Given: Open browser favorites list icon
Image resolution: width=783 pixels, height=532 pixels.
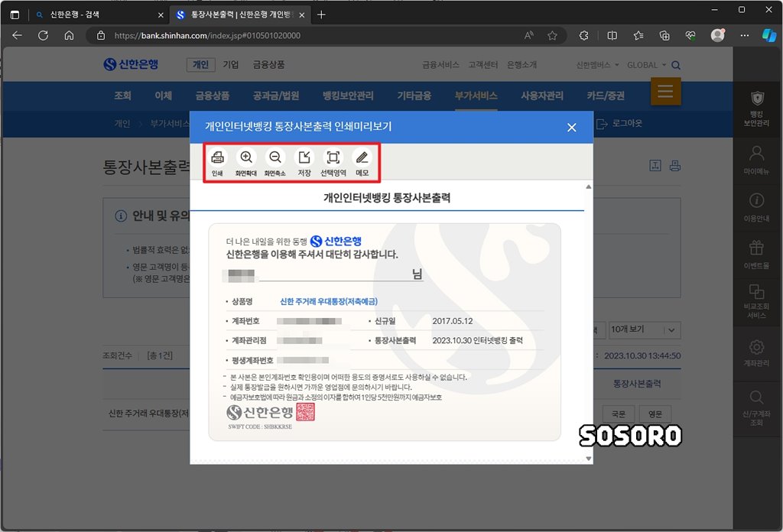Looking at the screenshot, I should (638, 35).
